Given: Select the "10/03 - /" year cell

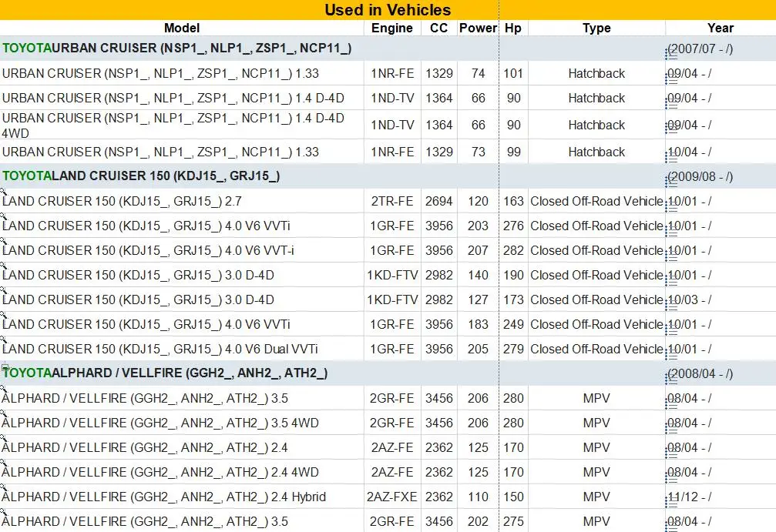Looking at the screenshot, I should (689, 300).
